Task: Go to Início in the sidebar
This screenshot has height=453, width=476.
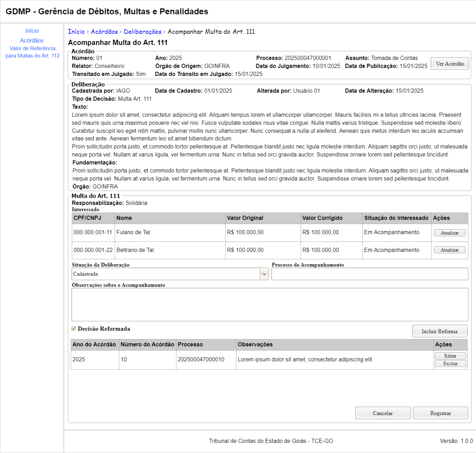Action: (x=32, y=31)
